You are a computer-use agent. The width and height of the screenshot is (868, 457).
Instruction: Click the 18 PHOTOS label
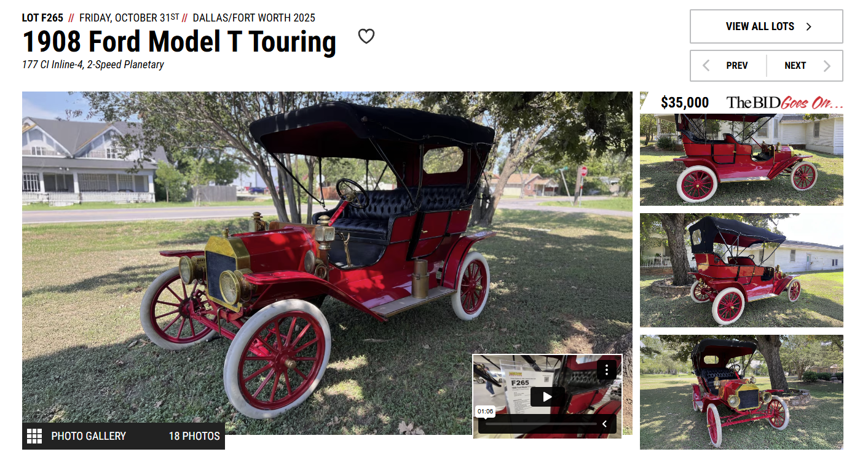click(194, 436)
